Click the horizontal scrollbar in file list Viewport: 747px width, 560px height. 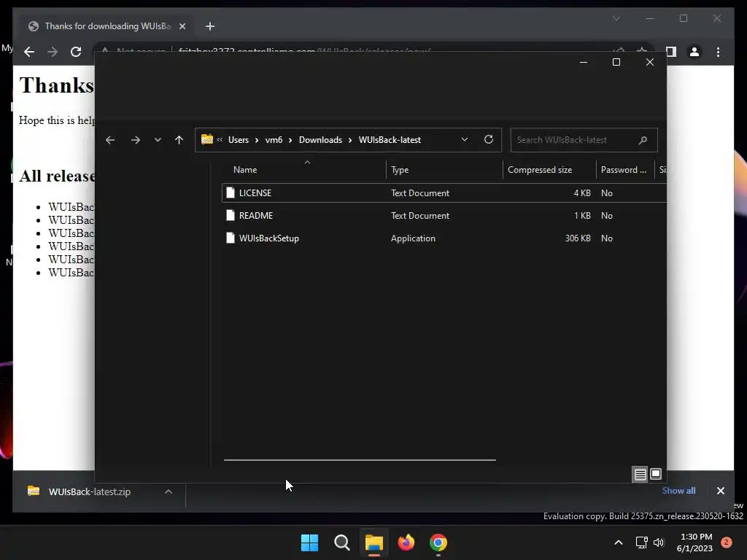pos(360,460)
